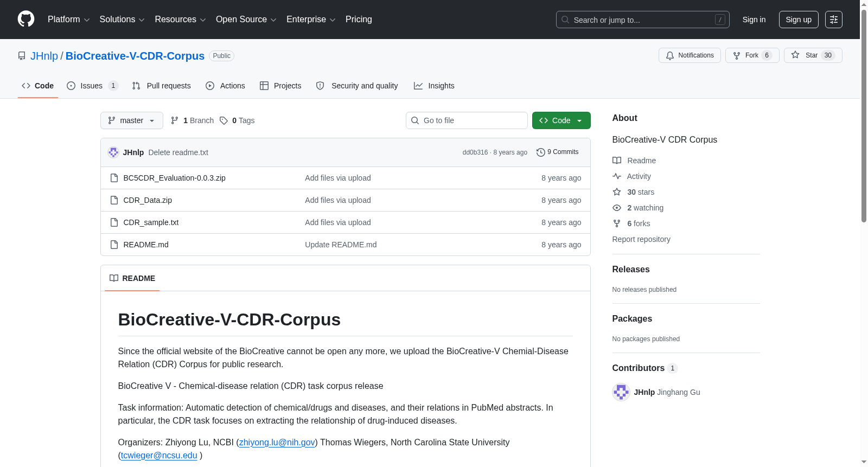Open the Delete readme.txt commit message
Viewport: 868px width, 467px height.
[x=178, y=152]
